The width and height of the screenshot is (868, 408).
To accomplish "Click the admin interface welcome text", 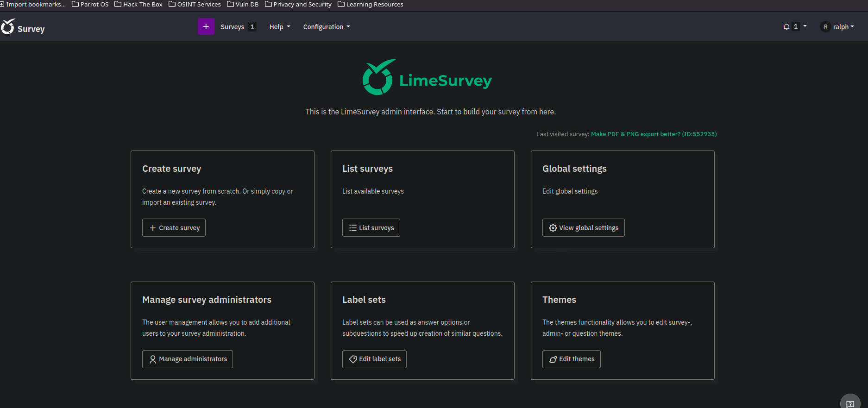I will (x=431, y=112).
